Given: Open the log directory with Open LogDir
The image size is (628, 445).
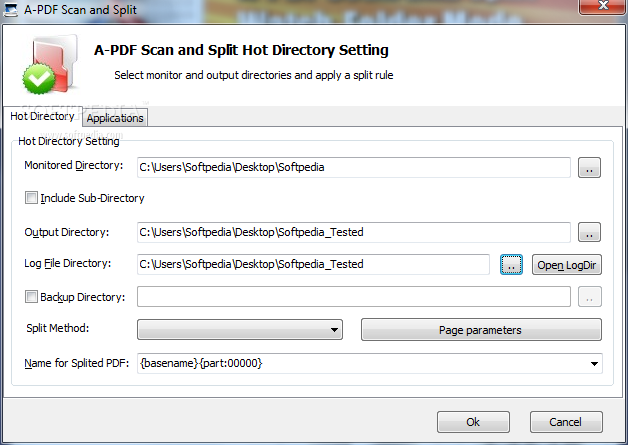Looking at the screenshot, I should click(x=567, y=265).
